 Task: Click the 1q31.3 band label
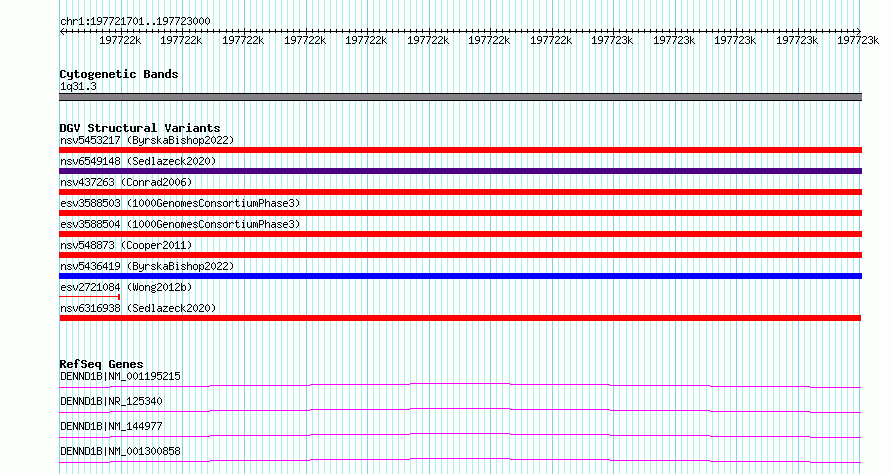[x=78, y=87]
